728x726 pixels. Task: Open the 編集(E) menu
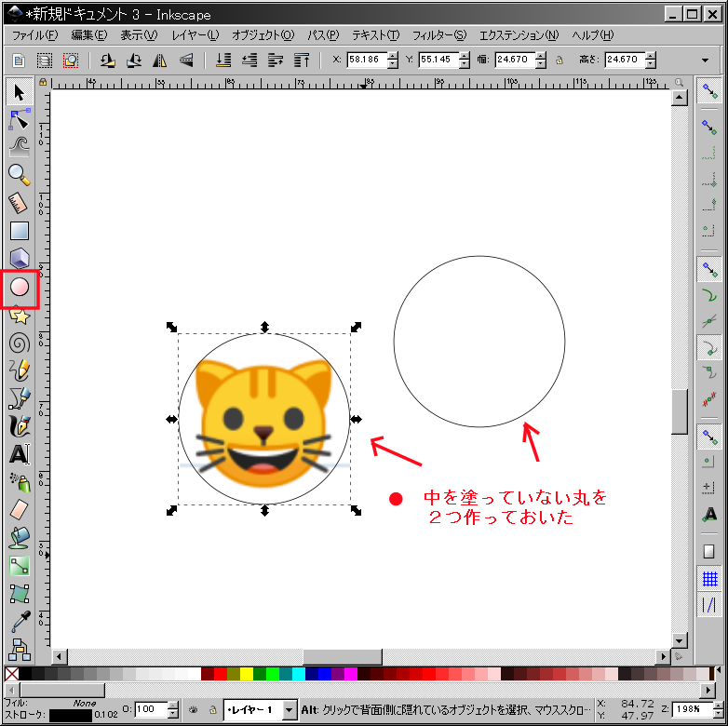pyautogui.click(x=89, y=35)
